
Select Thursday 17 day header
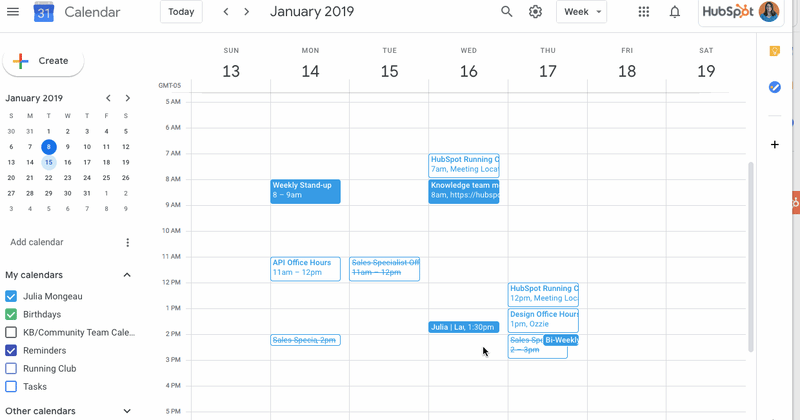point(548,64)
